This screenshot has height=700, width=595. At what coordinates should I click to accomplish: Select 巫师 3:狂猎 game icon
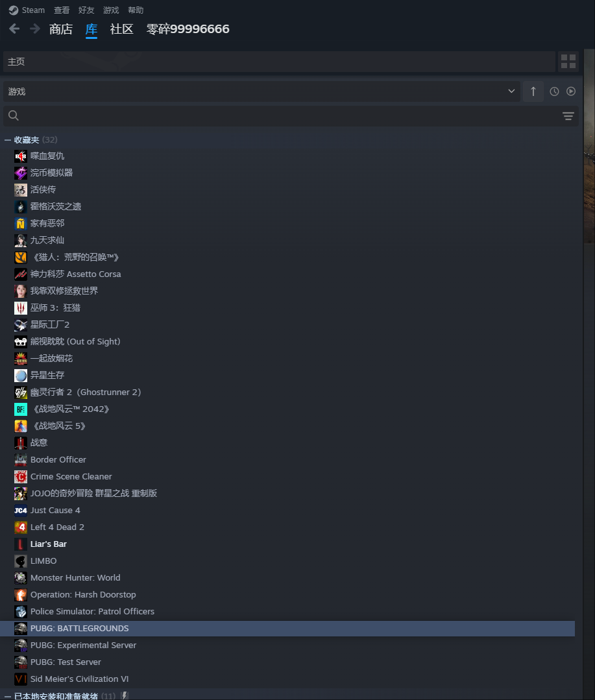(21, 308)
